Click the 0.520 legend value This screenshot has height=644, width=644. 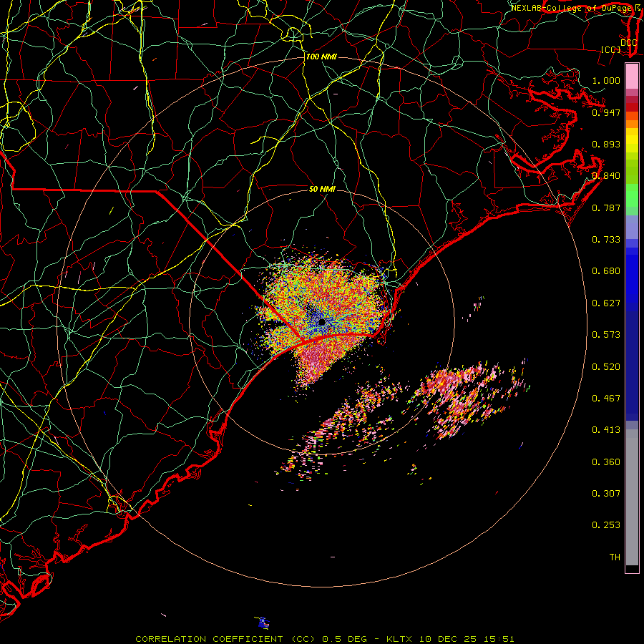click(x=606, y=367)
